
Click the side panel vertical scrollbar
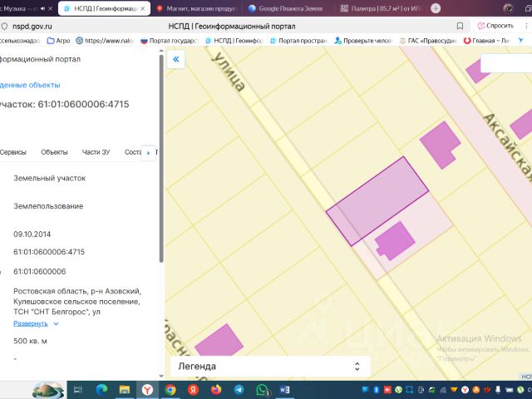point(161,159)
